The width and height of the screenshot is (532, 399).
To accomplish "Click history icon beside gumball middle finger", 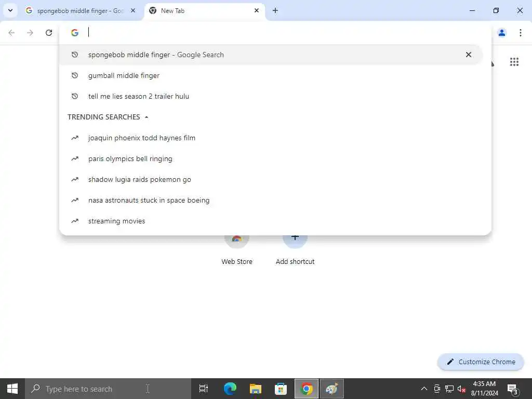I will 75,75.
